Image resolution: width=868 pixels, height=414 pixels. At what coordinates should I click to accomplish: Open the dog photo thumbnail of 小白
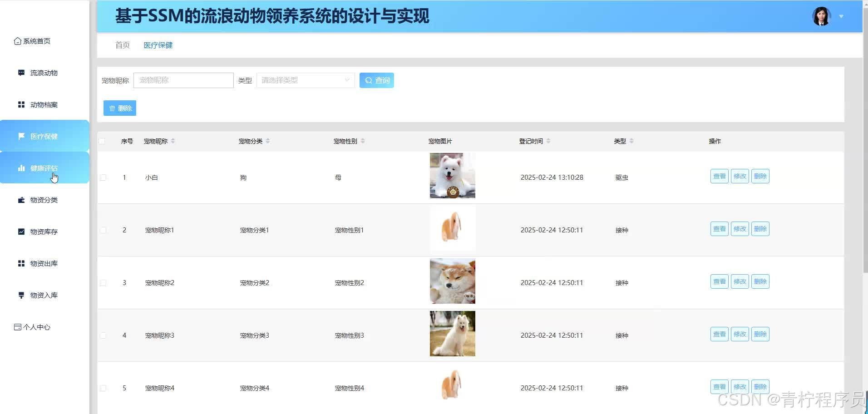[452, 176]
